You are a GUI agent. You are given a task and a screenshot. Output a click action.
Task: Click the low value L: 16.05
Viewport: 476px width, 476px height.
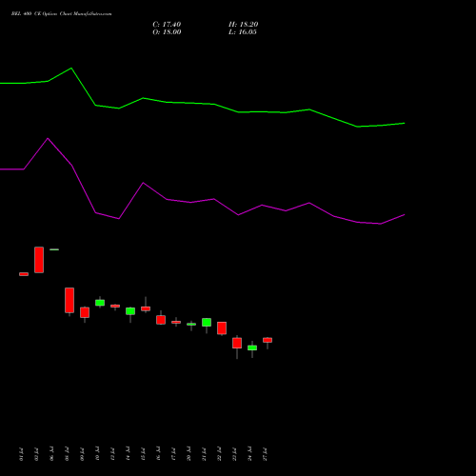tap(243, 32)
